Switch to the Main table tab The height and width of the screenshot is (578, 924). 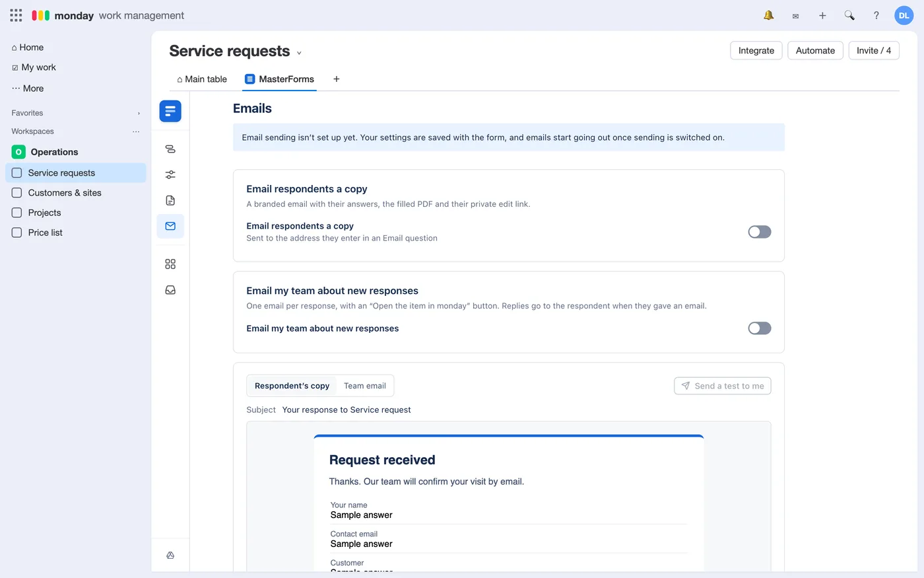(202, 79)
